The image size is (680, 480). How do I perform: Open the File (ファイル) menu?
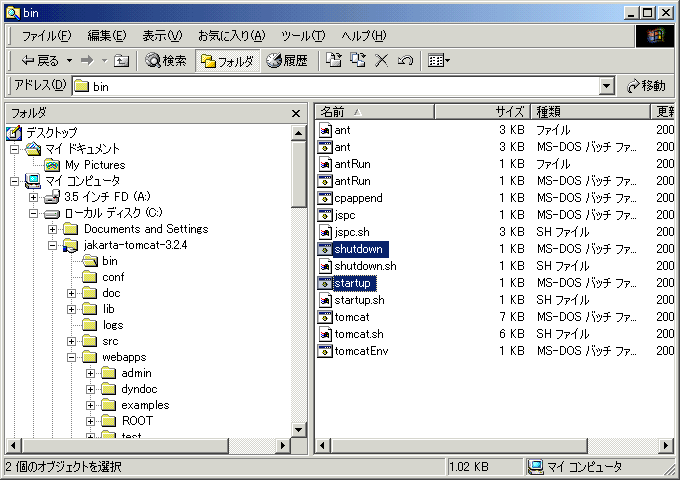pos(46,36)
